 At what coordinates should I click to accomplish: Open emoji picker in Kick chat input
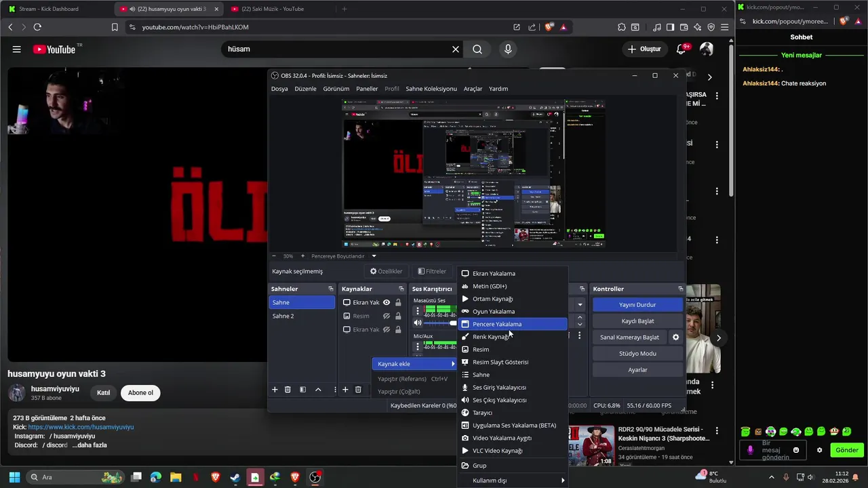click(x=796, y=450)
